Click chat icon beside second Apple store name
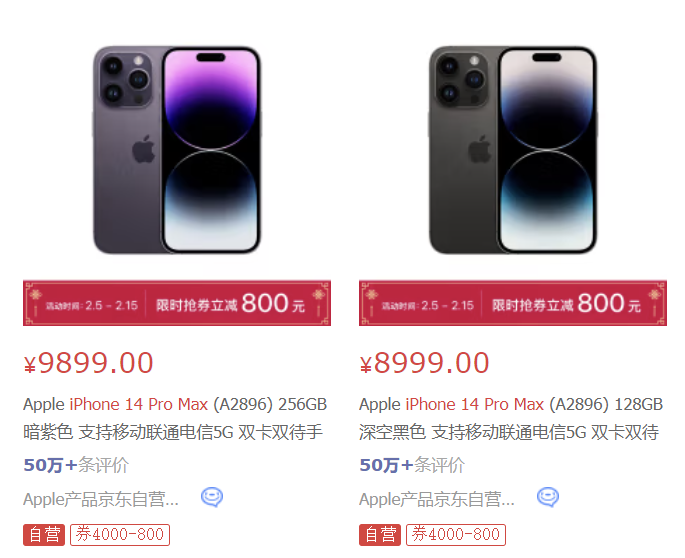 point(548,497)
